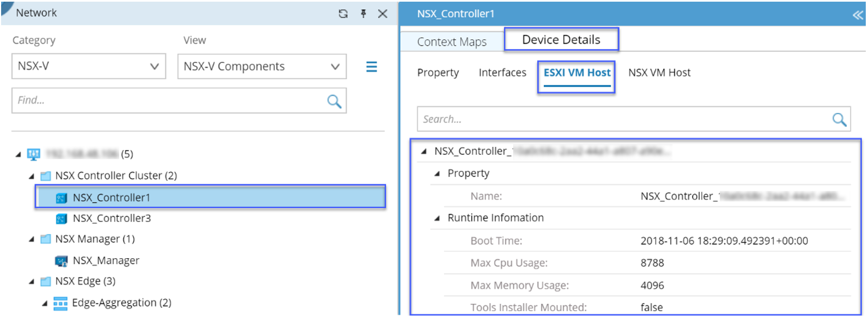
Task: Pin the Network panel
Action: 363,14
